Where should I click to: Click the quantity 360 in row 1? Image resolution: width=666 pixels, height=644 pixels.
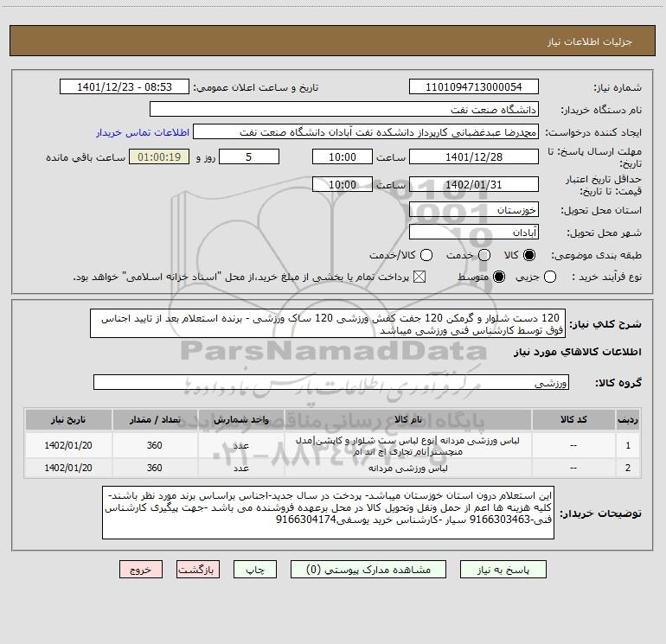(x=155, y=445)
